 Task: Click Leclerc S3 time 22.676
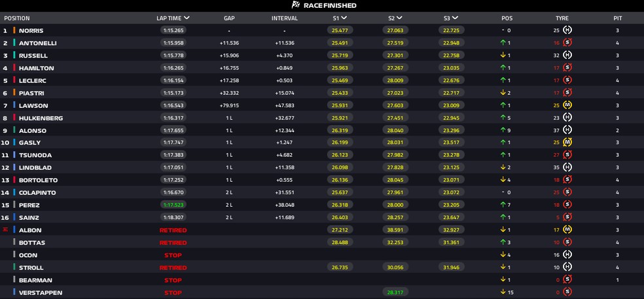click(x=451, y=80)
